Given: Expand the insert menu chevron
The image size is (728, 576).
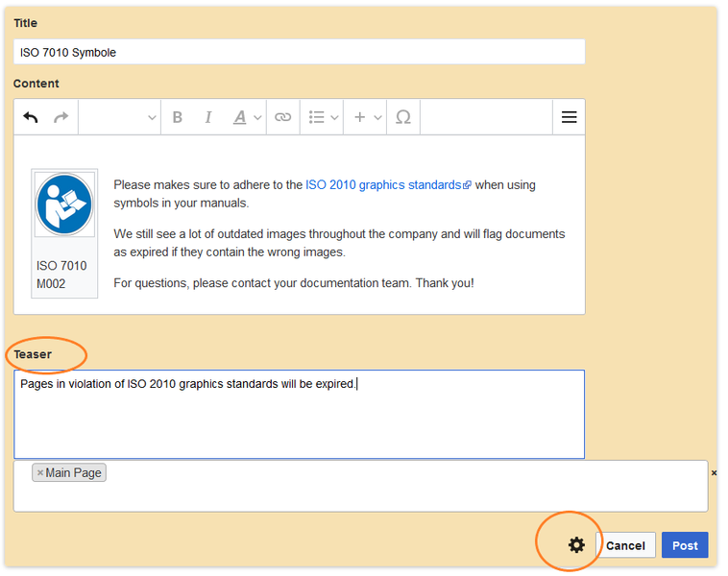Looking at the screenshot, I should click(378, 117).
